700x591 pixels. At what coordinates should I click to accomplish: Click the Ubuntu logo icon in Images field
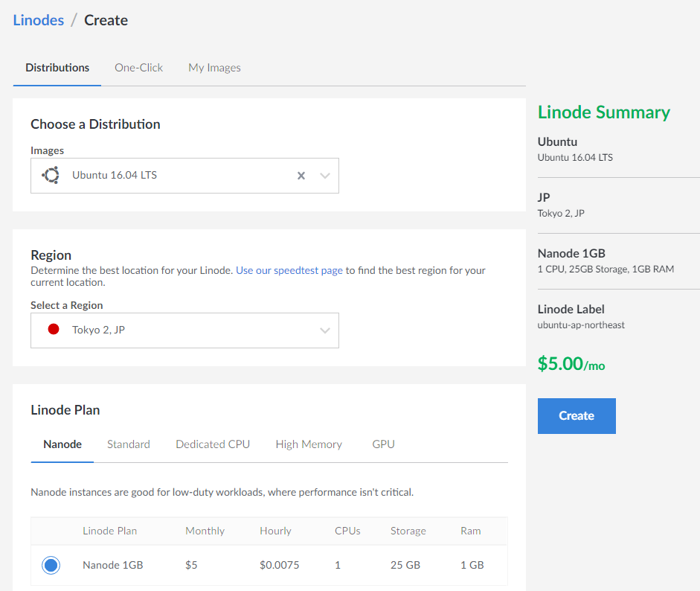[x=51, y=175]
